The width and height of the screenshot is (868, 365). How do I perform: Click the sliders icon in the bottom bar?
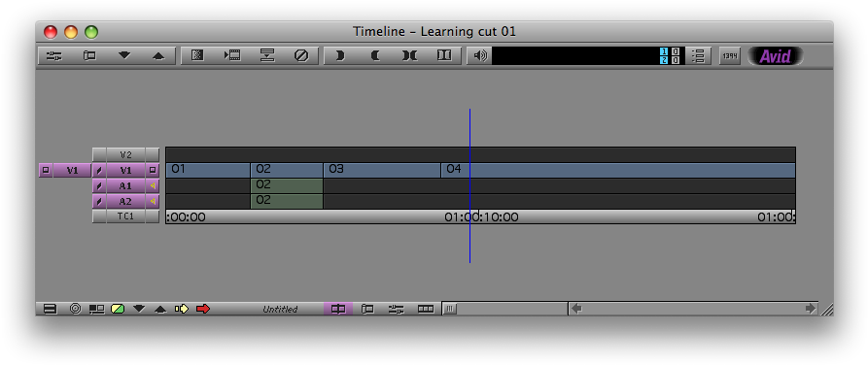(x=396, y=309)
